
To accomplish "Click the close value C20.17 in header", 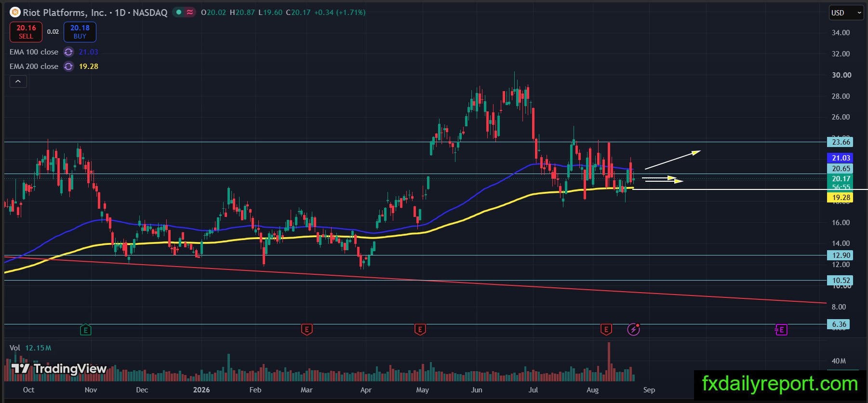I will tap(298, 13).
